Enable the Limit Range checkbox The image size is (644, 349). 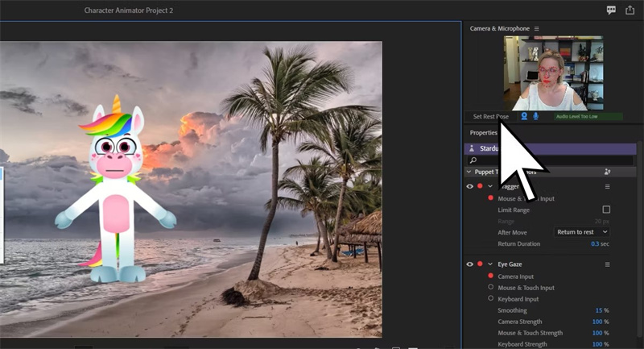606,210
